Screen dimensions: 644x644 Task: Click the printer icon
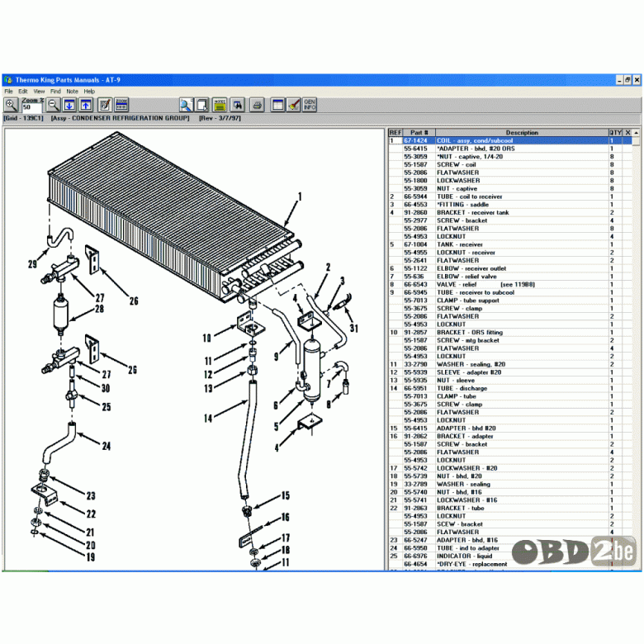[257, 105]
